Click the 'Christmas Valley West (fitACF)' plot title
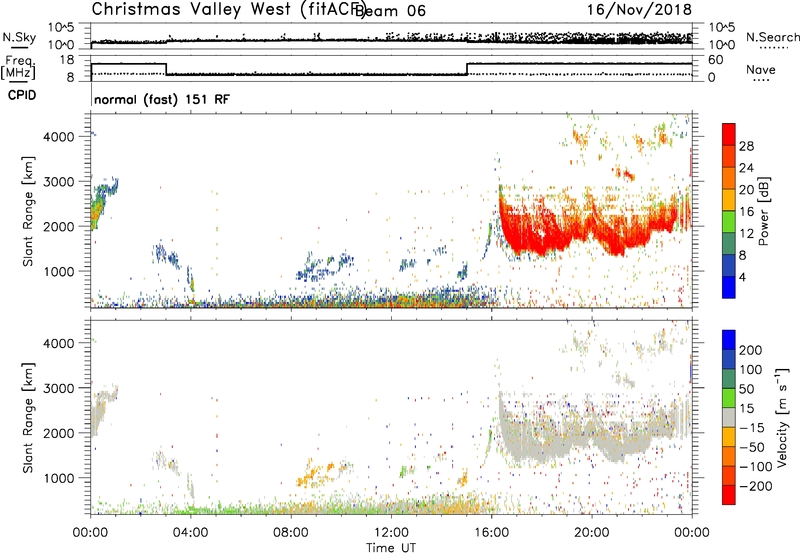The image size is (800, 554). point(228,9)
